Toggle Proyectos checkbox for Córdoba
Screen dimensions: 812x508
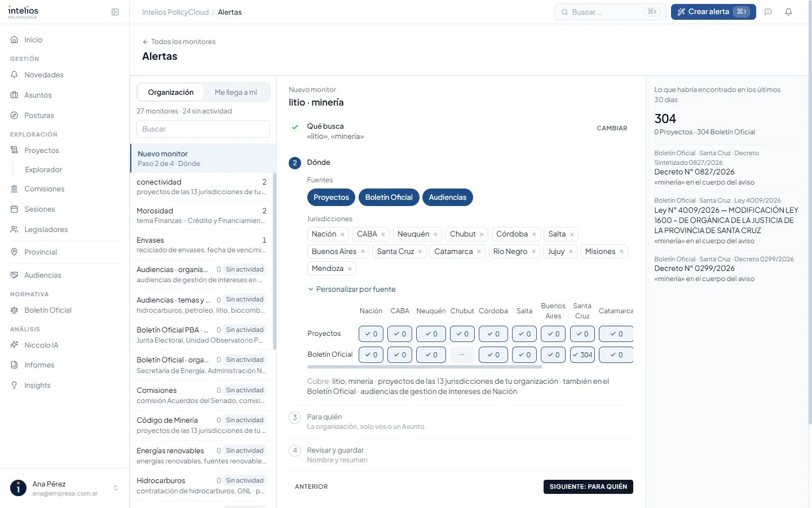click(x=493, y=334)
